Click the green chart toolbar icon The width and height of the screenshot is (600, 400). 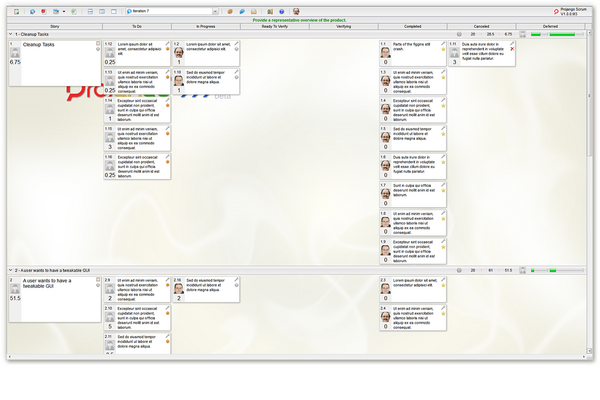[x=270, y=11]
